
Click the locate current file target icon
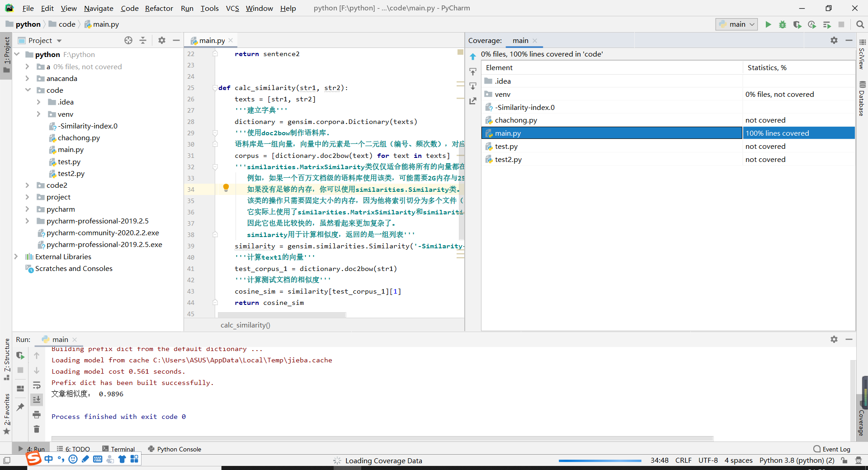128,40
